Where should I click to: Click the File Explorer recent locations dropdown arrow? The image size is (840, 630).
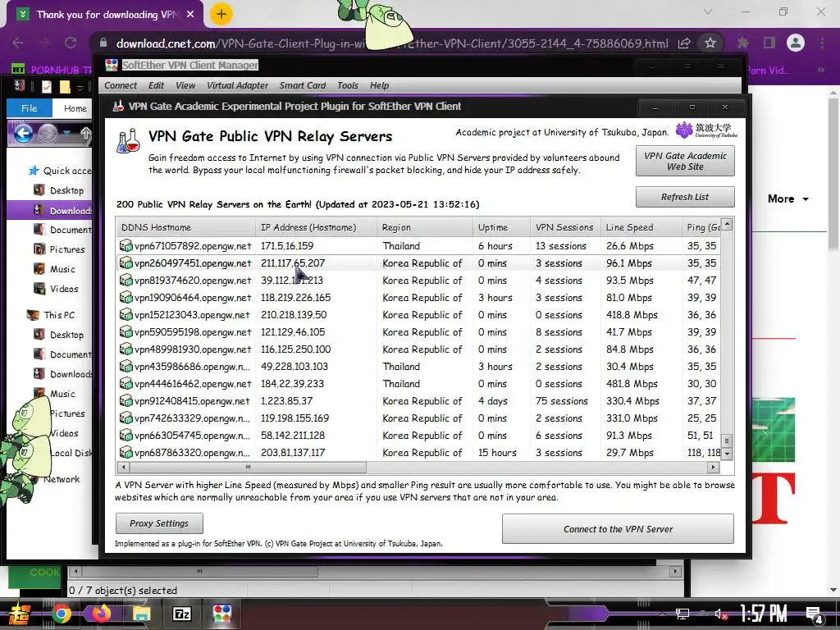click(67, 133)
